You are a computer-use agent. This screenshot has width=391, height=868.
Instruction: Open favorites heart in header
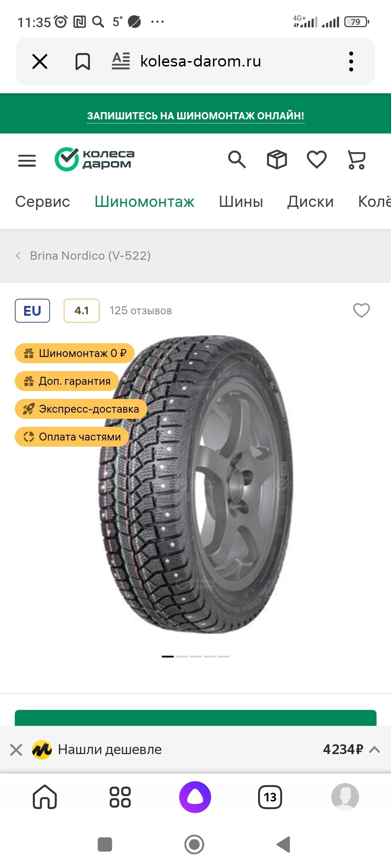click(x=317, y=159)
